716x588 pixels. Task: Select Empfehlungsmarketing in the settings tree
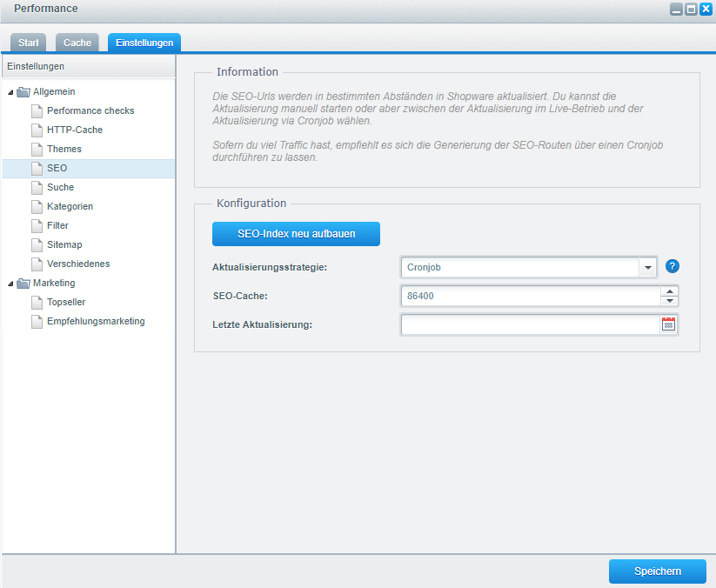click(96, 321)
